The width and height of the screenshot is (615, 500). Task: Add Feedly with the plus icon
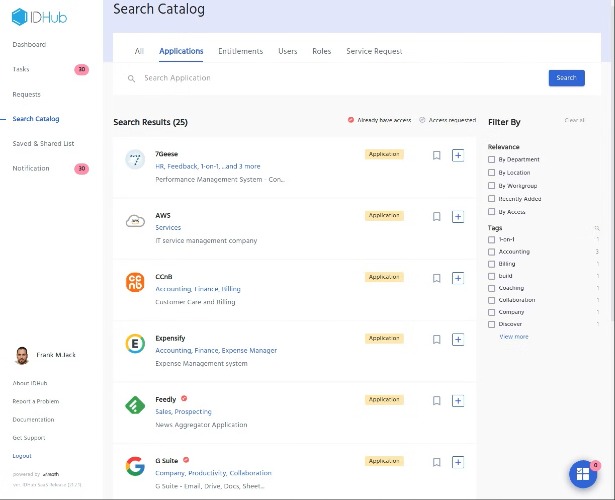pyautogui.click(x=458, y=401)
